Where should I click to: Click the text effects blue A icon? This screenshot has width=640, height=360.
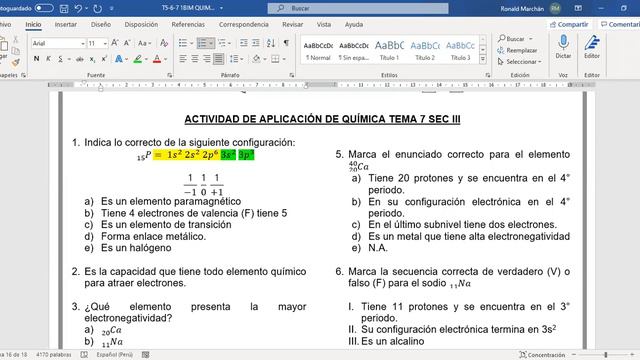[x=119, y=59]
